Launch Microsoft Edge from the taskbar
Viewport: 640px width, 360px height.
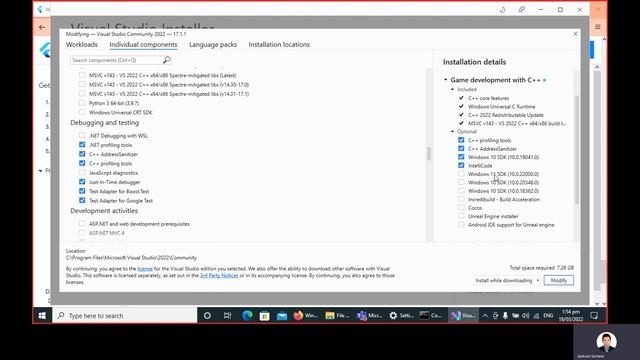[247, 316]
